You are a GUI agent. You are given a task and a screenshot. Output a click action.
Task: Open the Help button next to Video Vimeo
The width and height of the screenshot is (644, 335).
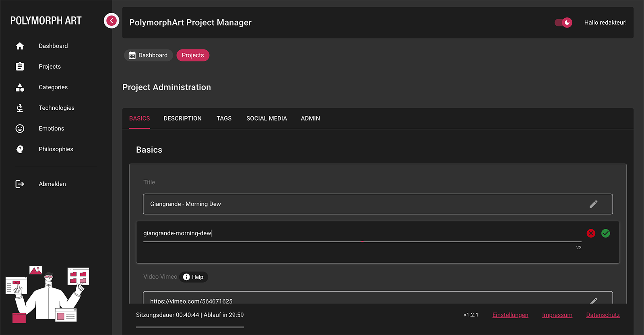[194, 277]
